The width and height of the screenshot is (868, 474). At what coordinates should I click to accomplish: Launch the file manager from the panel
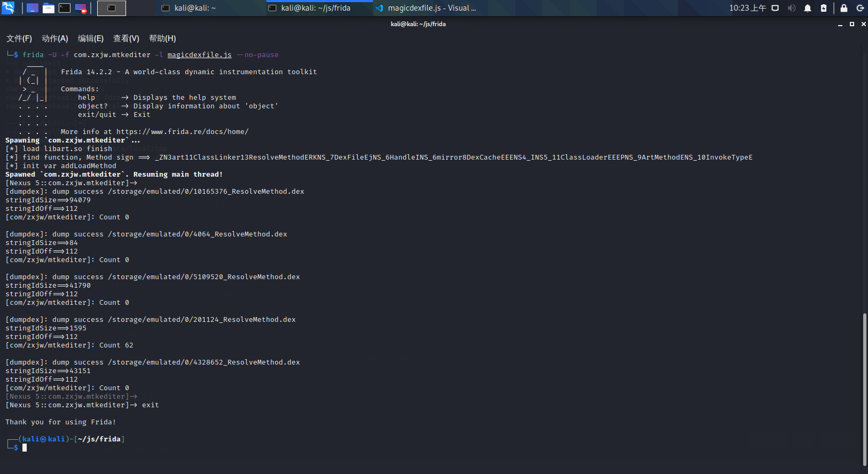[x=49, y=8]
